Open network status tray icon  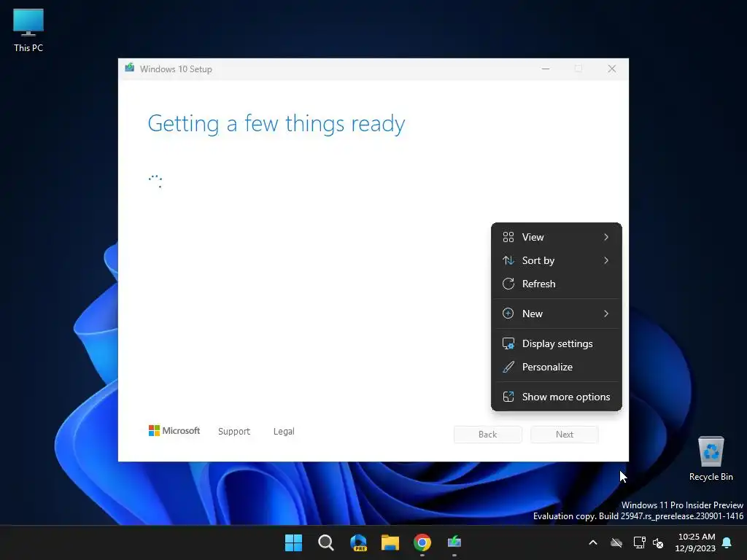point(639,542)
